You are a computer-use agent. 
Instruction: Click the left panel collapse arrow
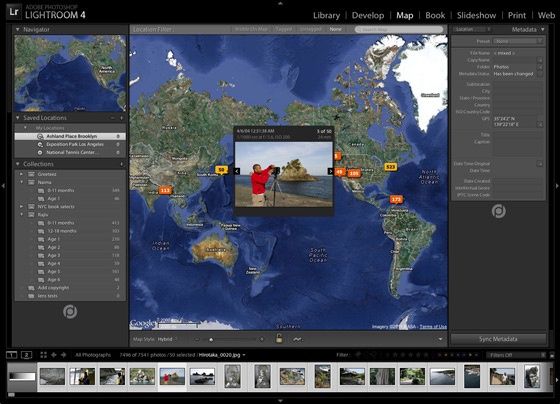3,186
